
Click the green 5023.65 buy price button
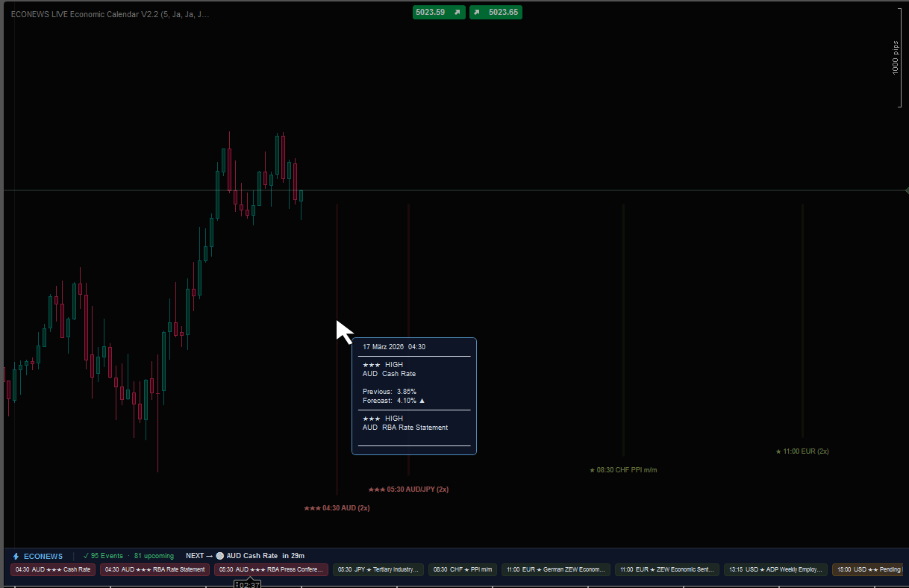(496, 12)
